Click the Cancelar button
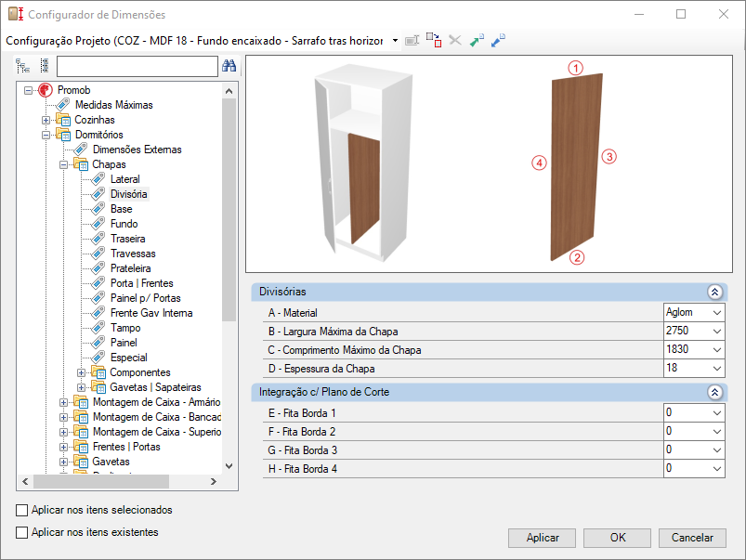The height and width of the screenshot is (560, 746). (x=692, y=538)
